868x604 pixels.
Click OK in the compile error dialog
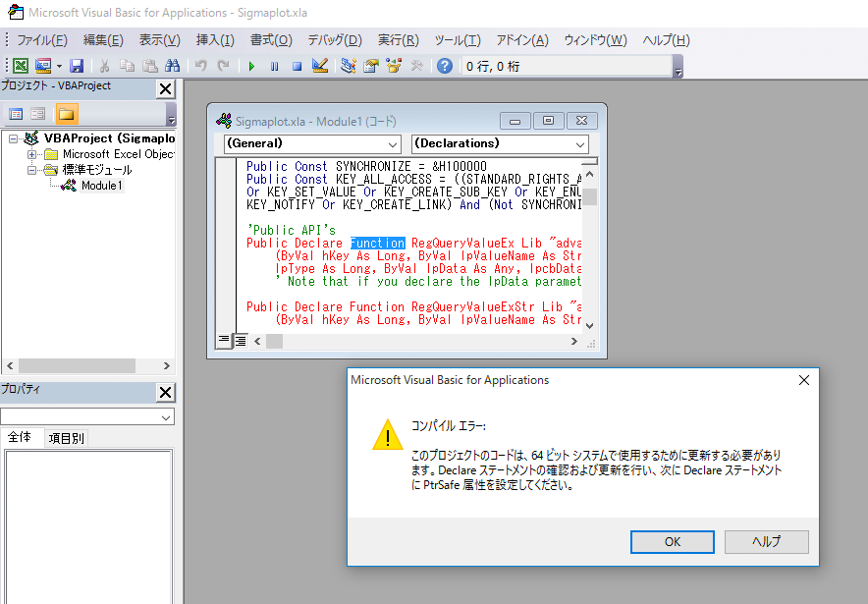tap(673, 542)
